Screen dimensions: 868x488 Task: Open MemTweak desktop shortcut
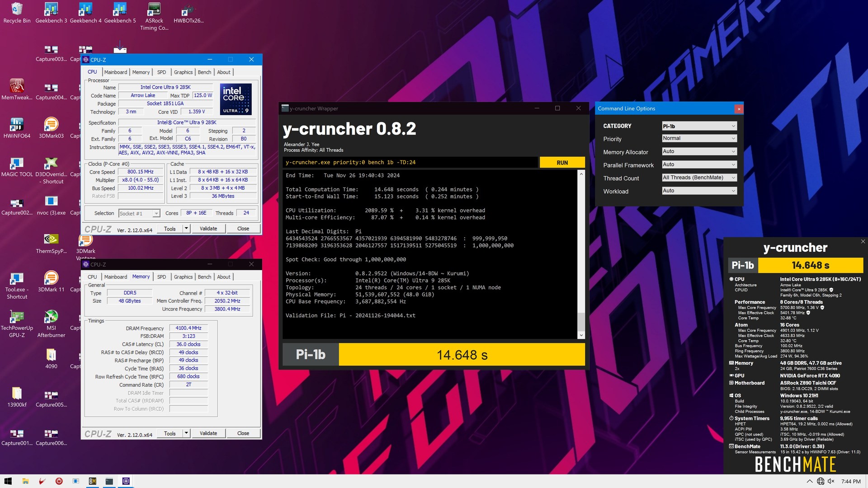[x=17, y=89]
